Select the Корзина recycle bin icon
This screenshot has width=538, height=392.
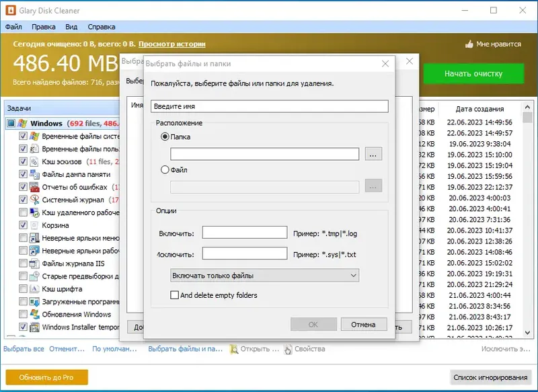[x=34, y=225]
